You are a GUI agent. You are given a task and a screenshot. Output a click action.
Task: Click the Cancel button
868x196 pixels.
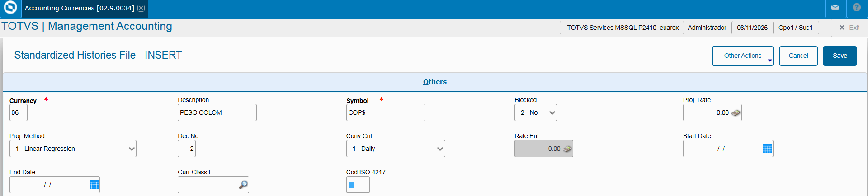[x=798, y=56]
